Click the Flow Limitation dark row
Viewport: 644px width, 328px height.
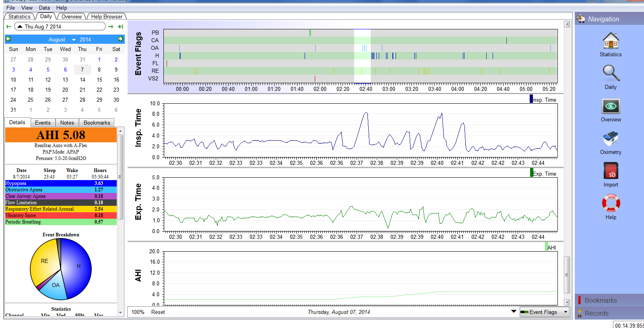click(61, 203)
